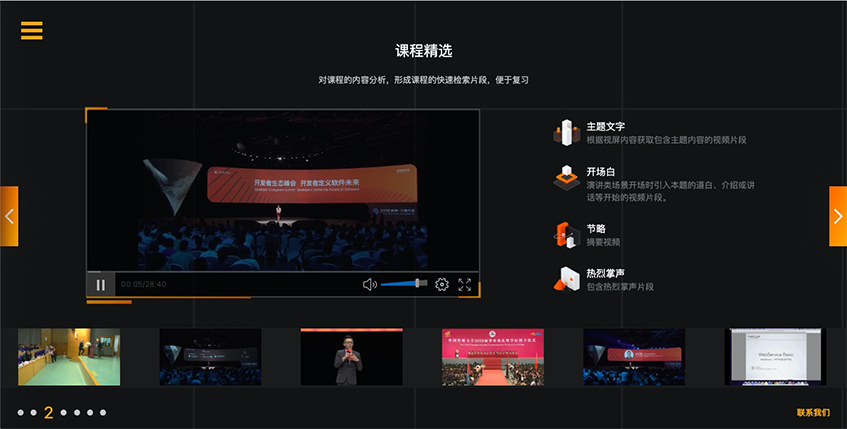Select the first pagination dot
The height and width of the screenshot is (429, 847).
click(x=20, y=412)
